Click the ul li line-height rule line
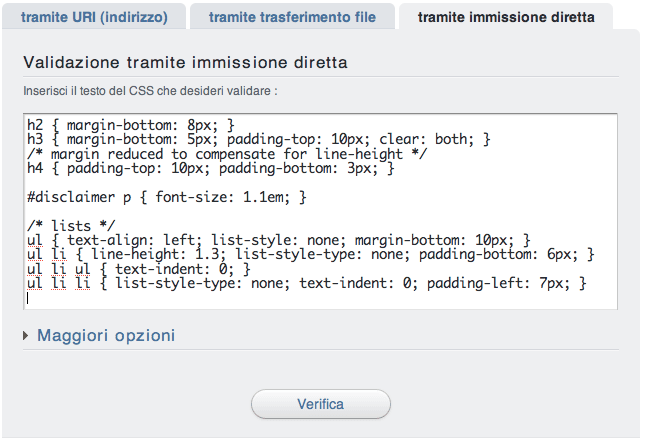Viewport: 645px width, 442px height. pos(311,255)
